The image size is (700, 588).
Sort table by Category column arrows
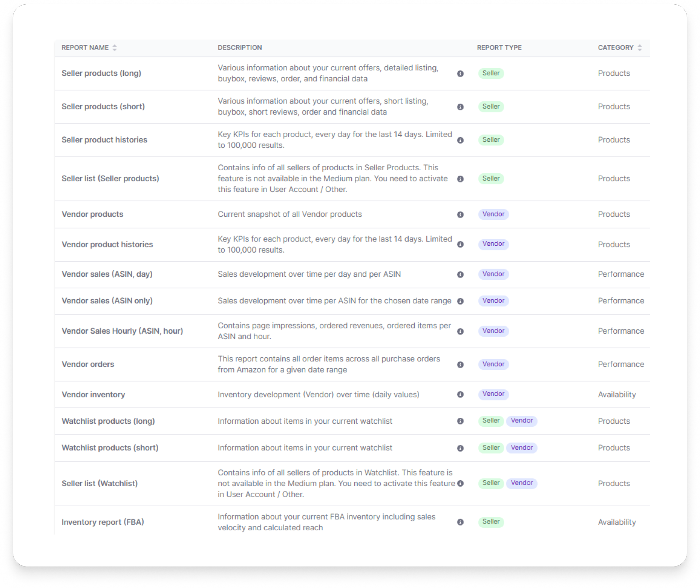640,48
